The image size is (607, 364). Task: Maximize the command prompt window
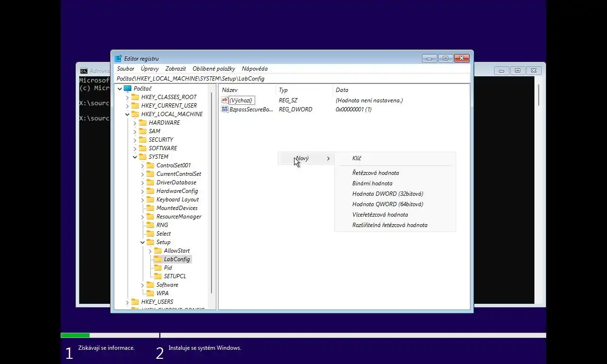pyautogui.click(x=517, y=71)
